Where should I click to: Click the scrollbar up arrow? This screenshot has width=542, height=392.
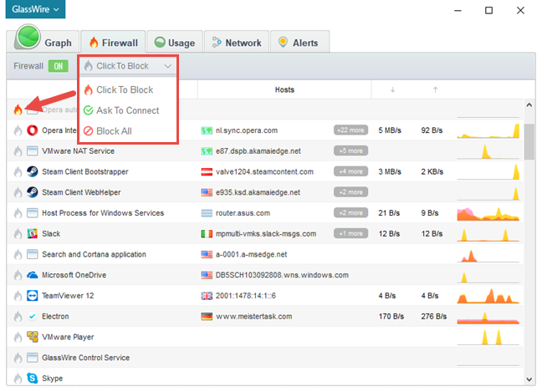tap(529, 105)
